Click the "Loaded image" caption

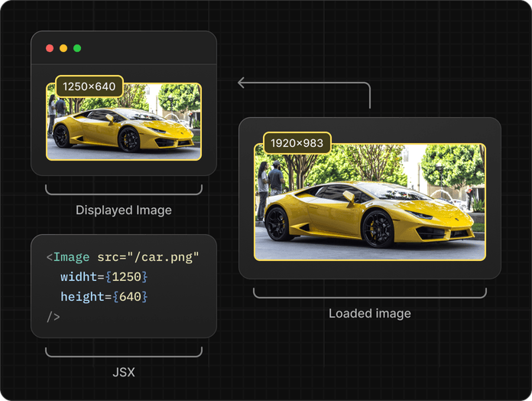tap(370, 314)
